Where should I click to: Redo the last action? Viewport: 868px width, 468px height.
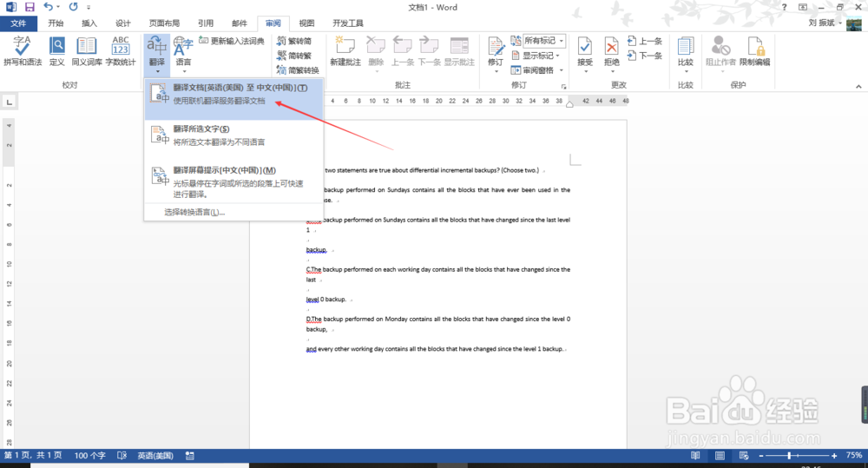tap(74, 7)
